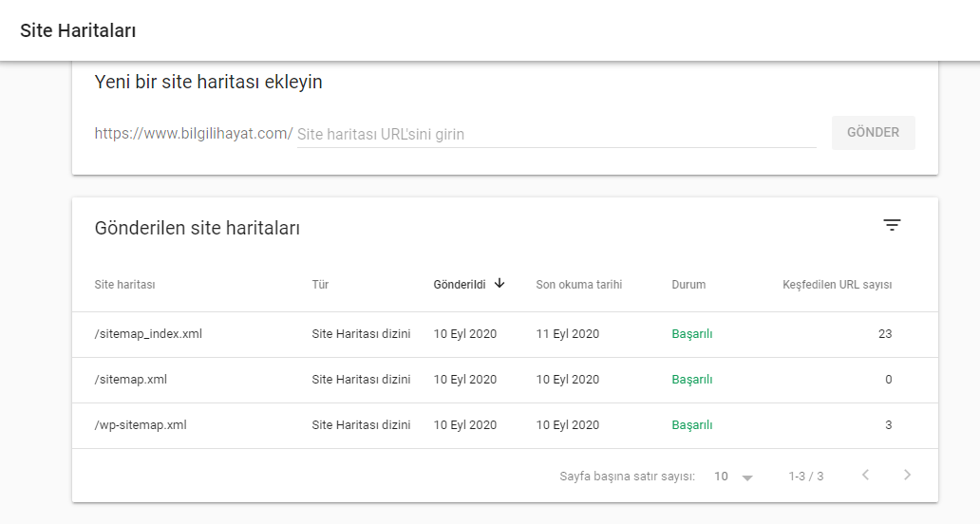The image size is (980, 524).
Task: Select the rows per page value 10
Action: click(x=721, y=477)
